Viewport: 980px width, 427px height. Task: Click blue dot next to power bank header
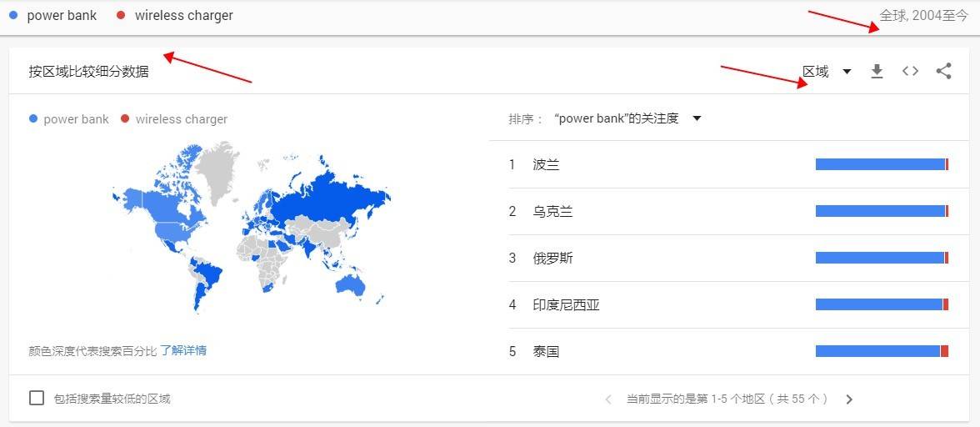coord(13,15)
